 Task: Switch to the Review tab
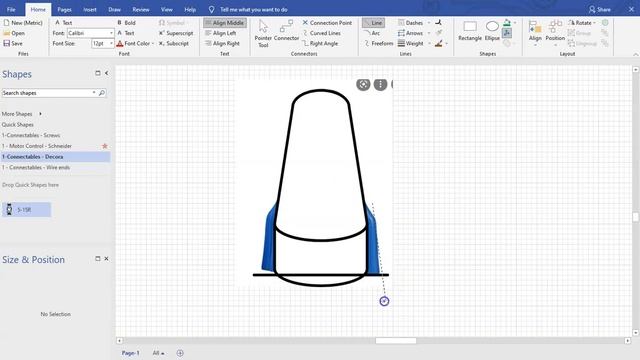(140, 9)
